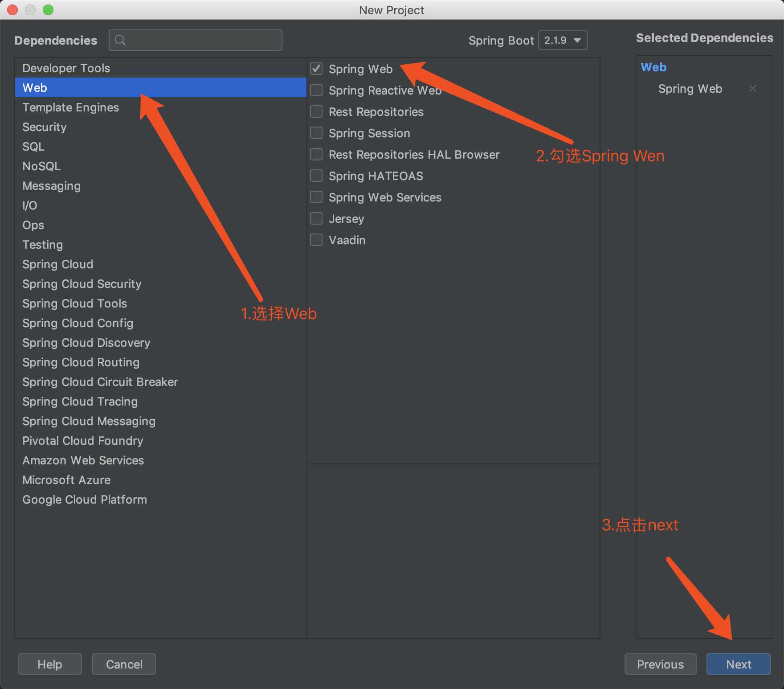Close the New Project window
Screen dimensions: 784x689
pyautogui.click(x=13, y=10)
